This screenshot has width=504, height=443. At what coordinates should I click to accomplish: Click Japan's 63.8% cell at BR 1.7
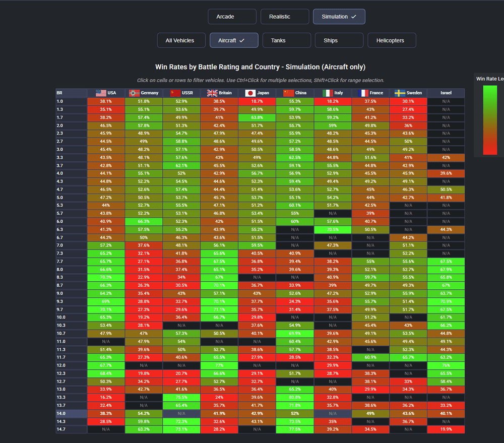click(257, 117)
